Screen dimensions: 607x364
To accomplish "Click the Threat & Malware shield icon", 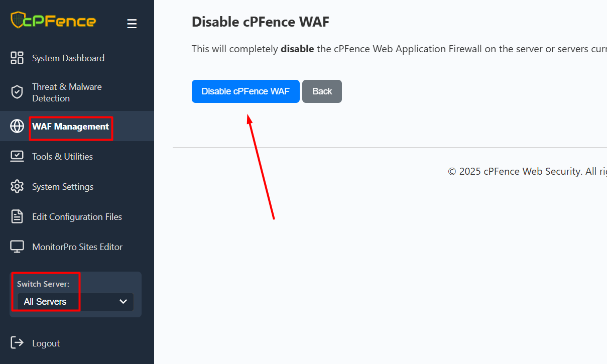I will pyautogui.click(x=17, y=92).
